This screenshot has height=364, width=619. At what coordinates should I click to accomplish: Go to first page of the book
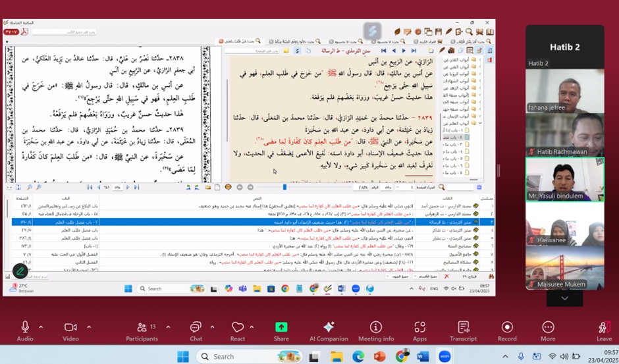384,51
